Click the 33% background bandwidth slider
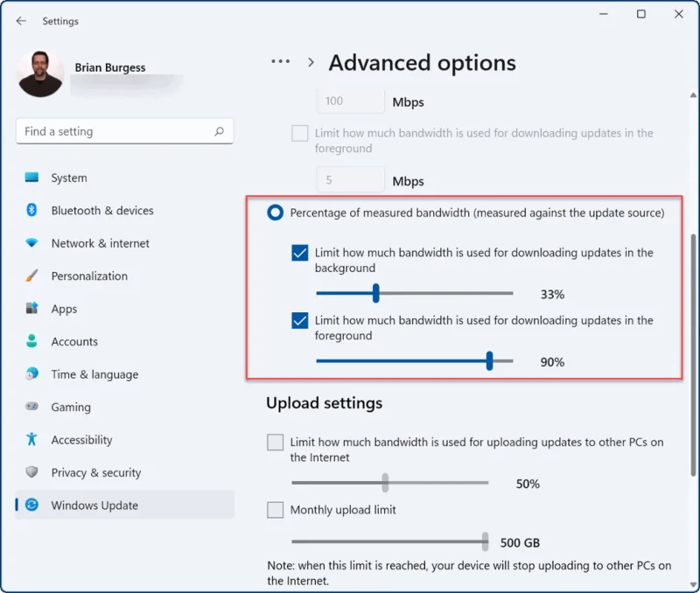 point(414,293)
